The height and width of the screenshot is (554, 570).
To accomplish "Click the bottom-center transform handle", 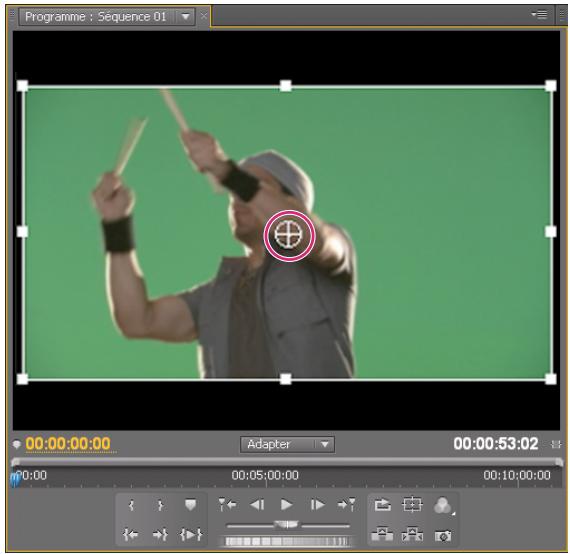I will pyautogui.click(x=286, y=379).
